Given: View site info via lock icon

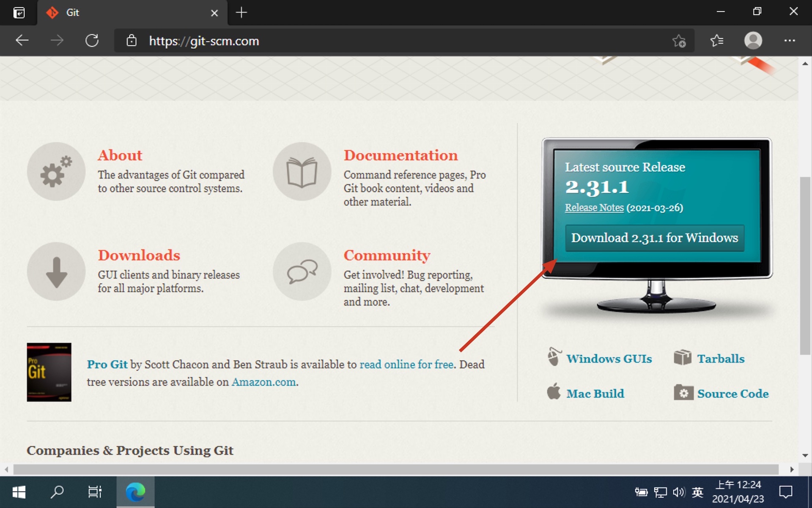Looking at the screenshot, I should [x=132, y=41].
